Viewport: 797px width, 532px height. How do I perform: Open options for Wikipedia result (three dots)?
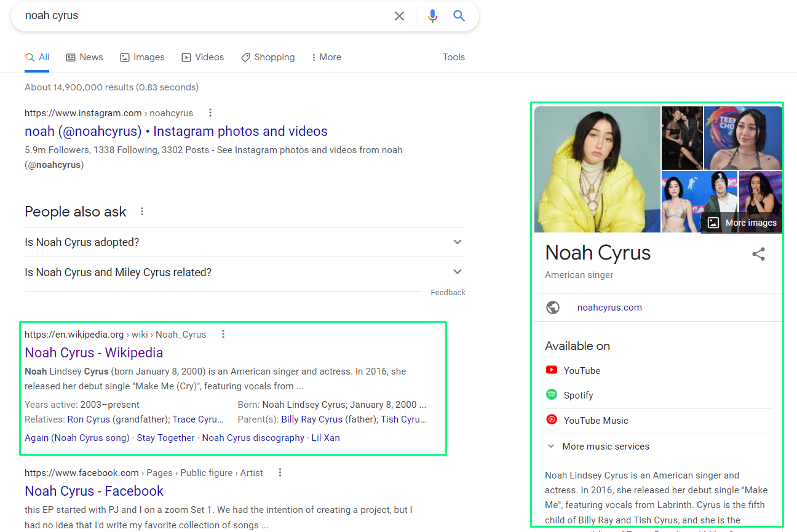tap(223, 334)
